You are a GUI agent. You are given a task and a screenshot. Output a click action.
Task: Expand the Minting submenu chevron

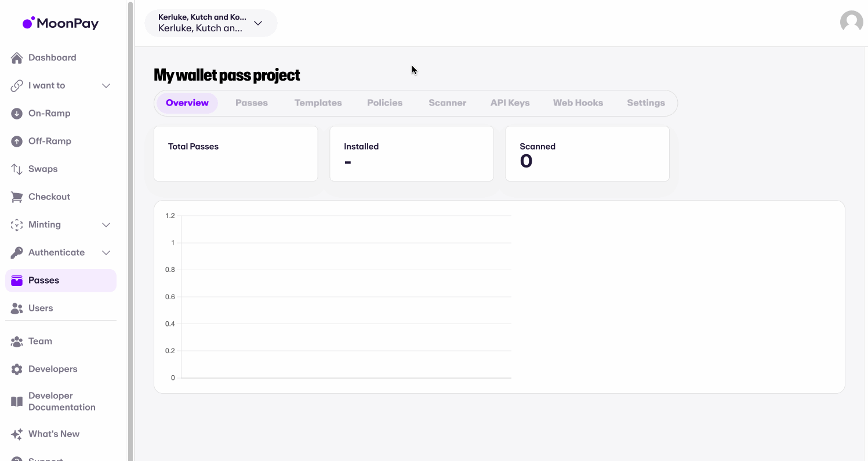click(106, 225)
